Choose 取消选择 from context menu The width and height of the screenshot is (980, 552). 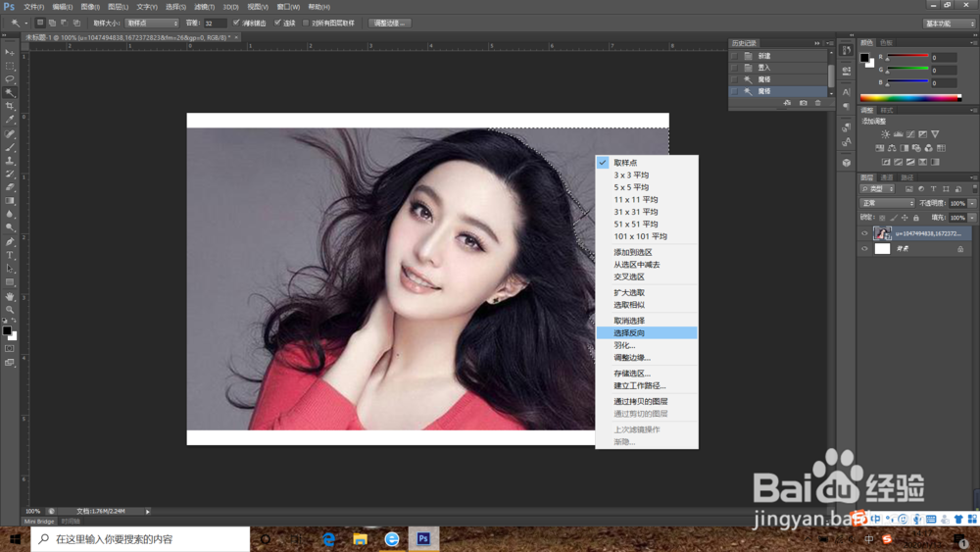[x=647, y=320]
